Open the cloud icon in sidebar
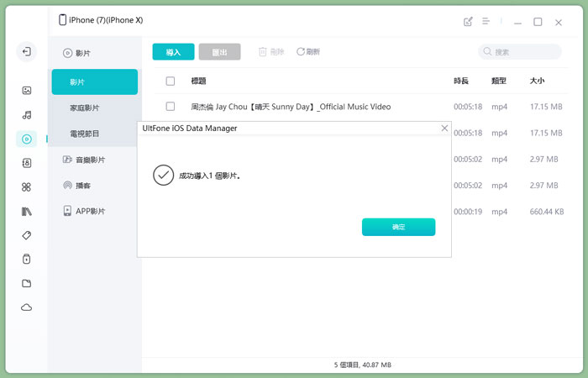The image size is (588, 378). click(x=27, y=307)
